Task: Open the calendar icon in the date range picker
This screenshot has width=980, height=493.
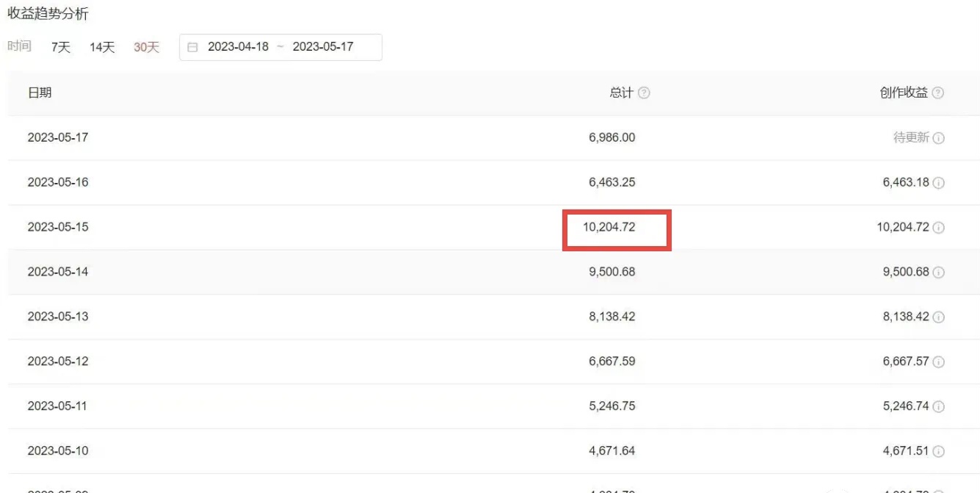Action: (192, 46)
